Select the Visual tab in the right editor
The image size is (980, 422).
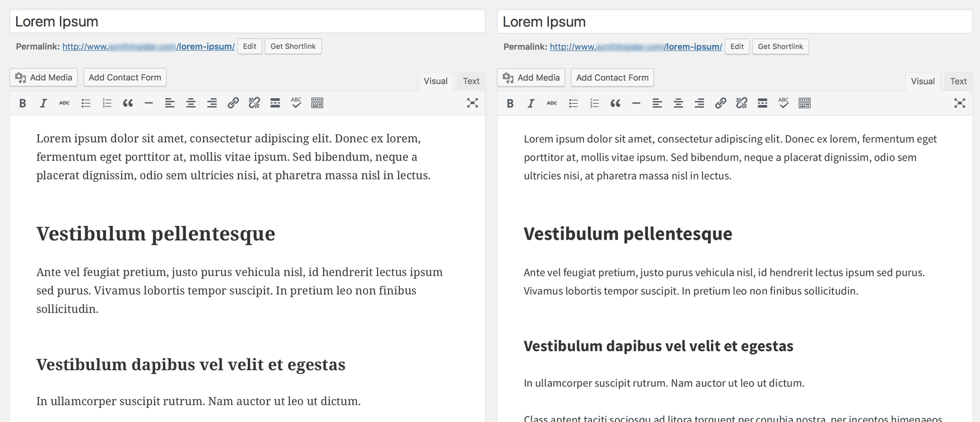tap(923, 81)
